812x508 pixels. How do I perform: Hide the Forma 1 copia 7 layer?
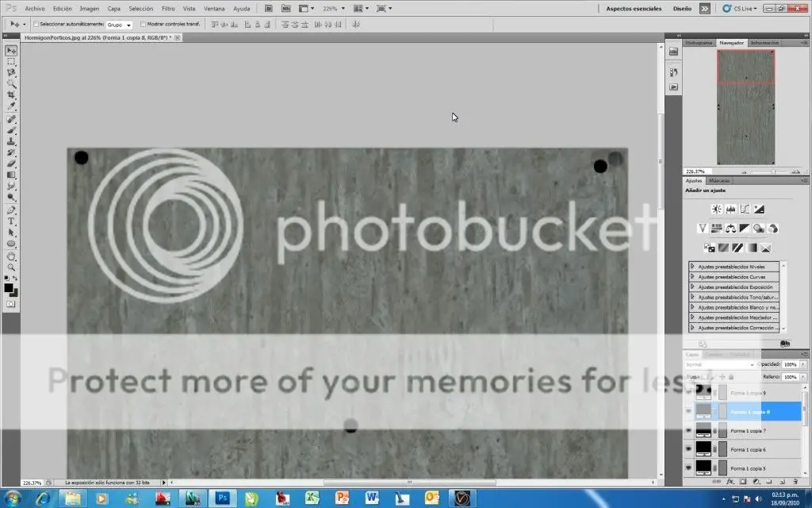point(688,430)
